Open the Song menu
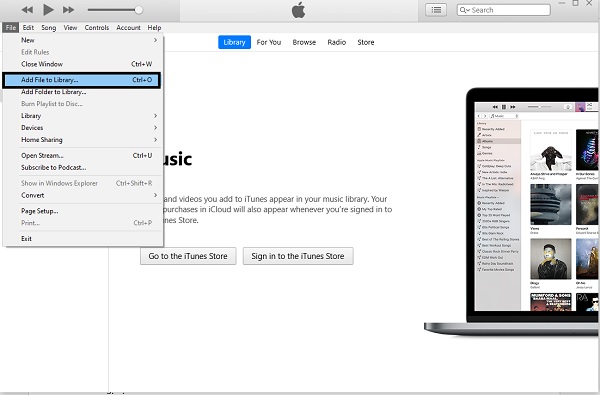 point(49,28)
